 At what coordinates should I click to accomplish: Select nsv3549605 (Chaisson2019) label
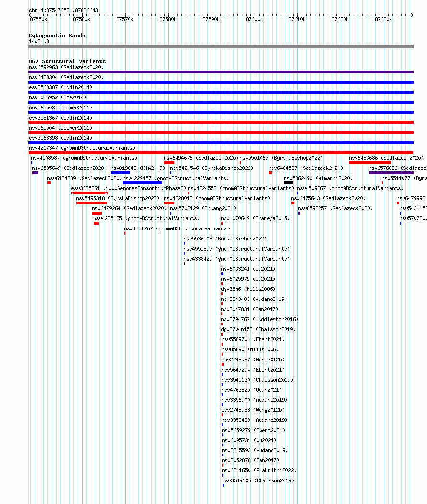258,480
